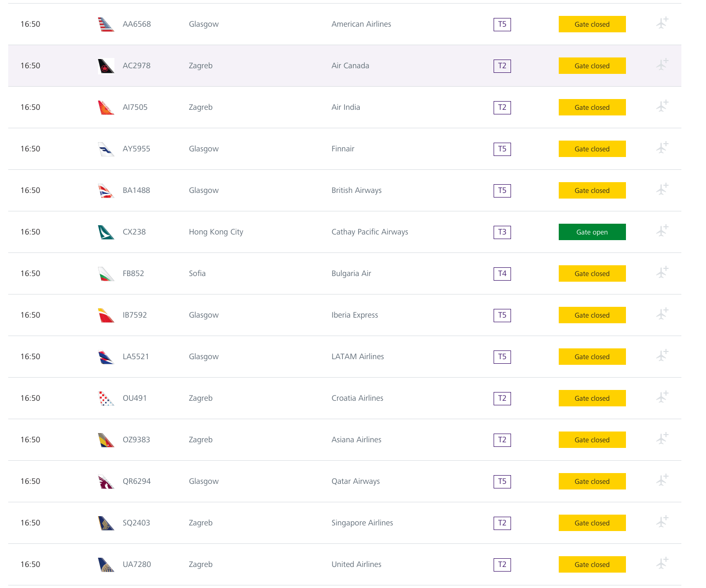This screenshot has width=706, height=588.
Task: Click the British Airways tail logo
Action: coord(106,190)
